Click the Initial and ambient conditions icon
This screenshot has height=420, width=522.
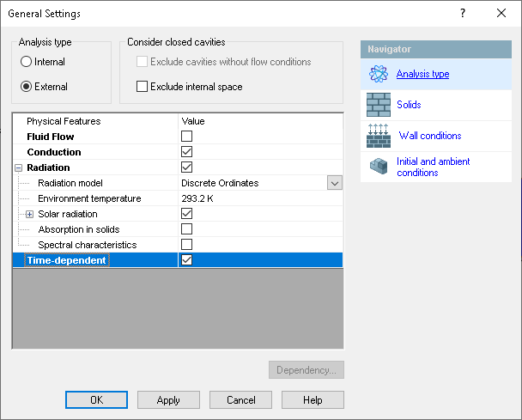(378, 166)
